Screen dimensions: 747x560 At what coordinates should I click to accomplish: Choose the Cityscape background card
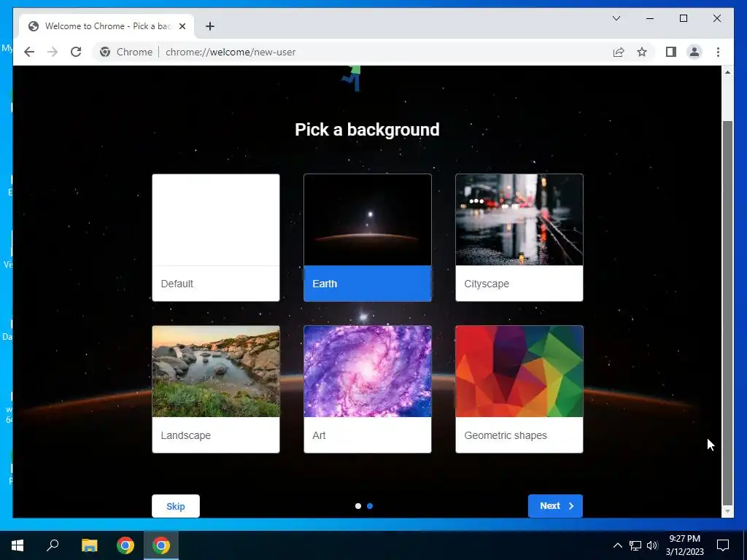click(x=519, y=238)
